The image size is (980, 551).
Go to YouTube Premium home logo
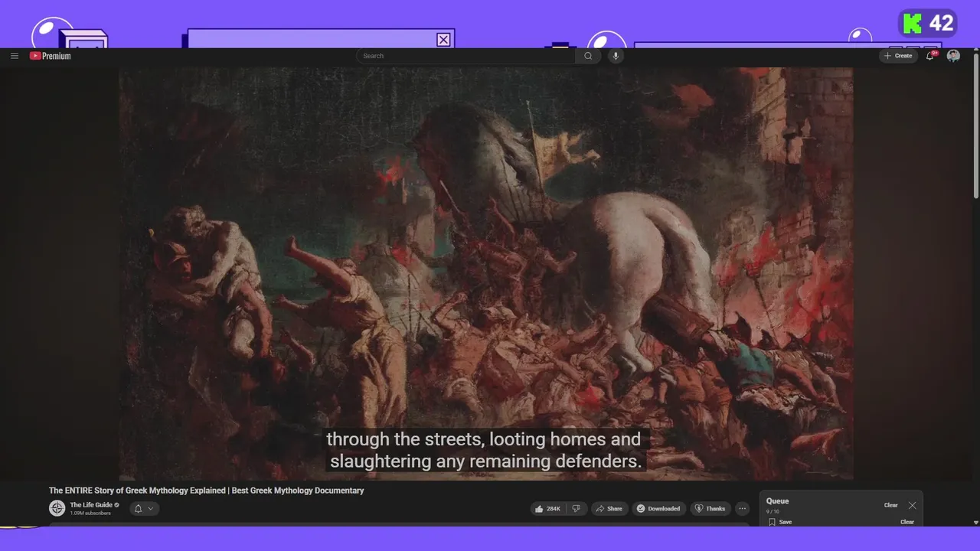coord(51,56)
